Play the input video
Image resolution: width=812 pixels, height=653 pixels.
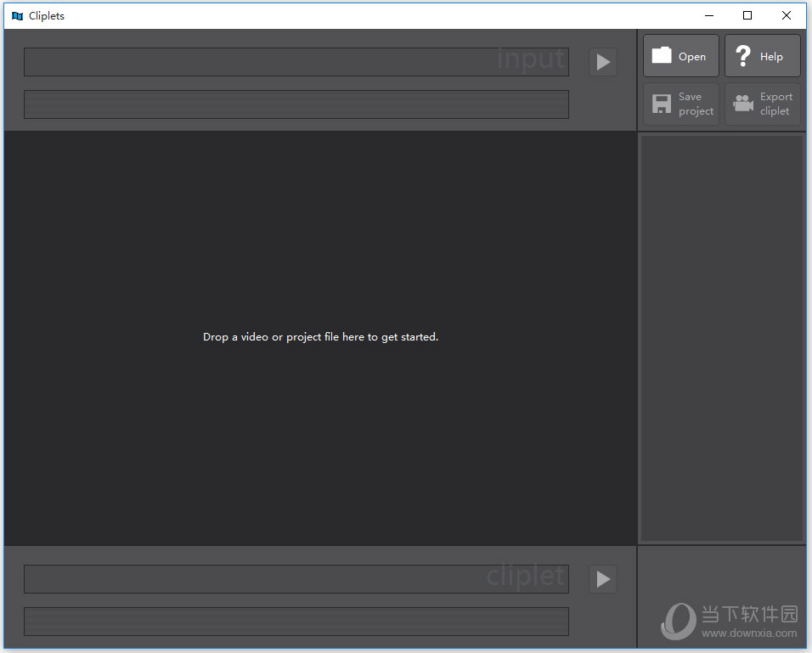coord(603,62)
